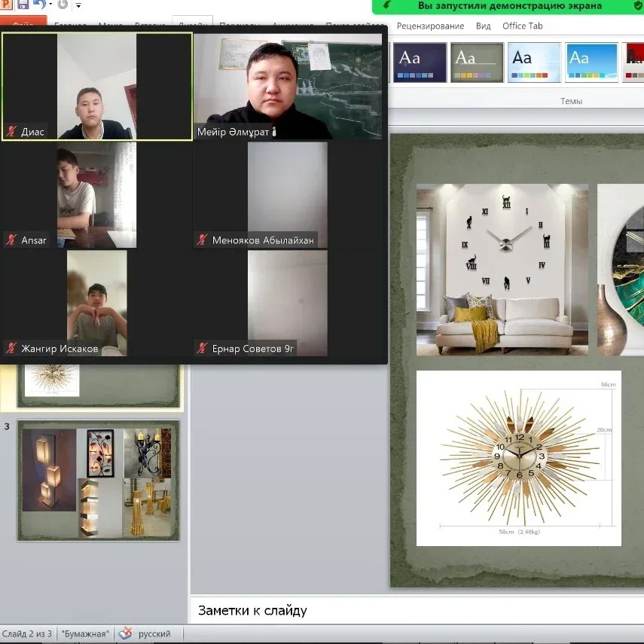Viewport: 644px width, 644px height.
Task: Select the teal round clock picture at slide edge
Action: coord(621,270)
